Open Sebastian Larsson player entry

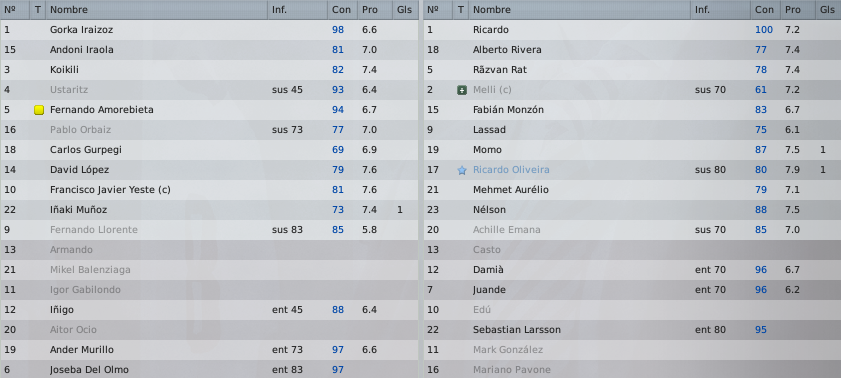[x=517, y=330]
